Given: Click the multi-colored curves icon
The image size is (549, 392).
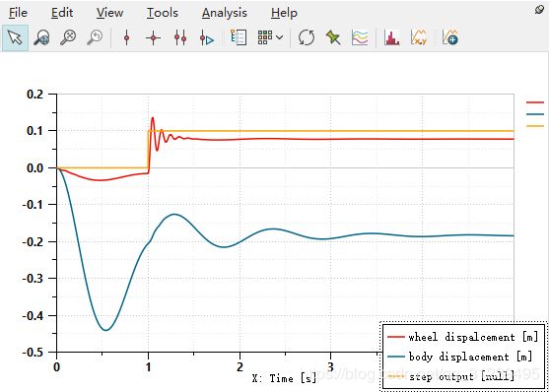Looking at the screenshot, I should (360, 37).
